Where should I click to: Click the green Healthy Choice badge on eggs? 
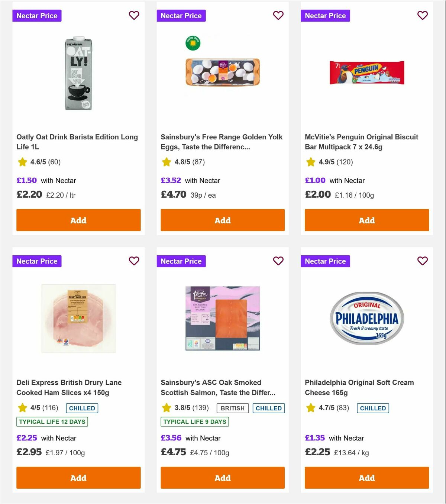tap(193, 43)
